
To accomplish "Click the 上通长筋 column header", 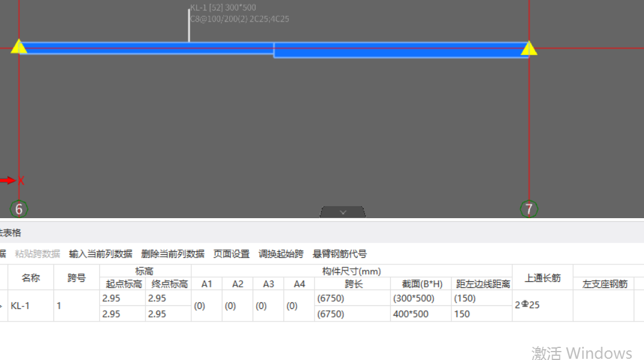I will point(542,278).
